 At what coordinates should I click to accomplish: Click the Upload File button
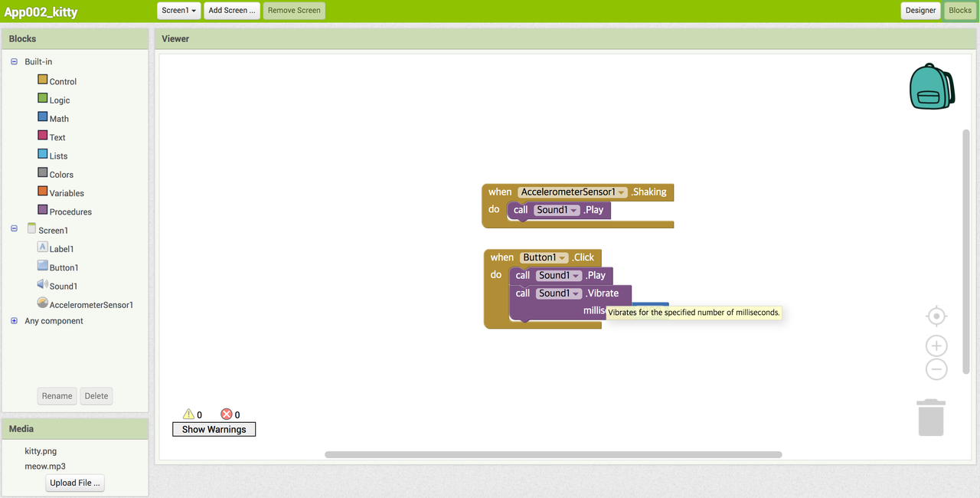75,483
